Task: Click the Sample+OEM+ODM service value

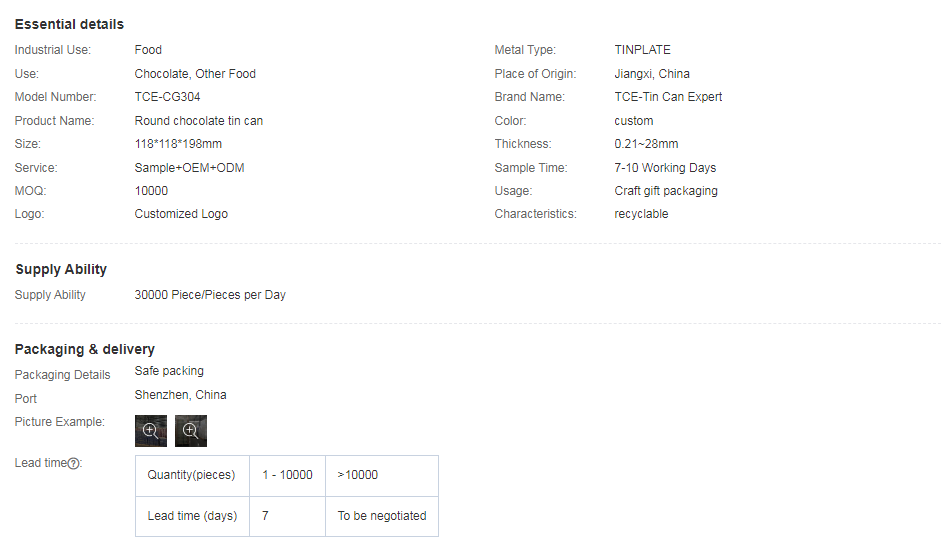Action: (x=189, y=168)
